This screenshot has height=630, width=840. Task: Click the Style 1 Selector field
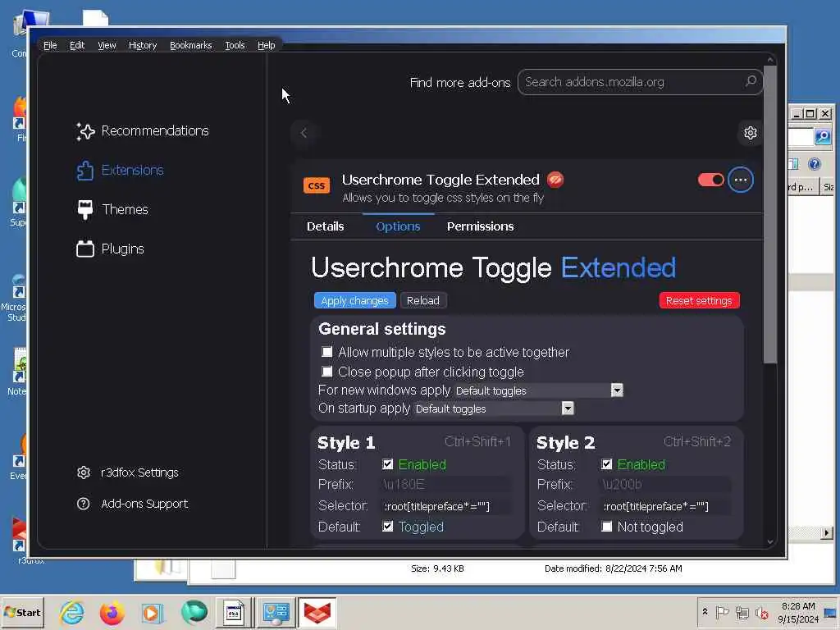[x=445, y=506]
